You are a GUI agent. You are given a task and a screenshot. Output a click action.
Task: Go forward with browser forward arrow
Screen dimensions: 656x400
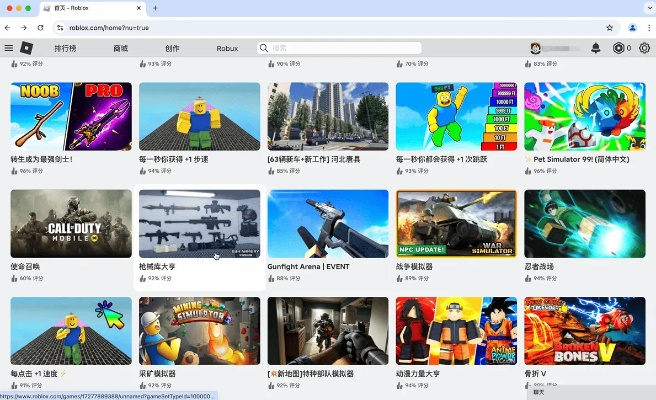[24, 28]
